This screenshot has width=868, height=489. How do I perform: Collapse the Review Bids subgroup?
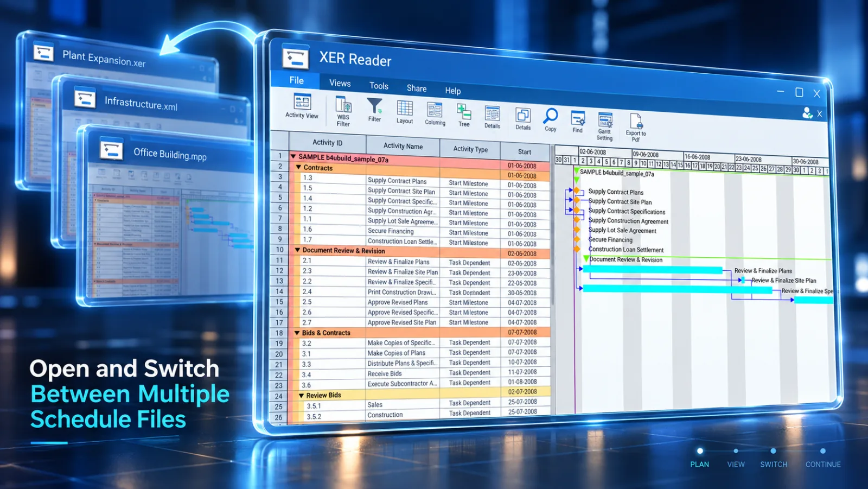[x=301, y=396]
